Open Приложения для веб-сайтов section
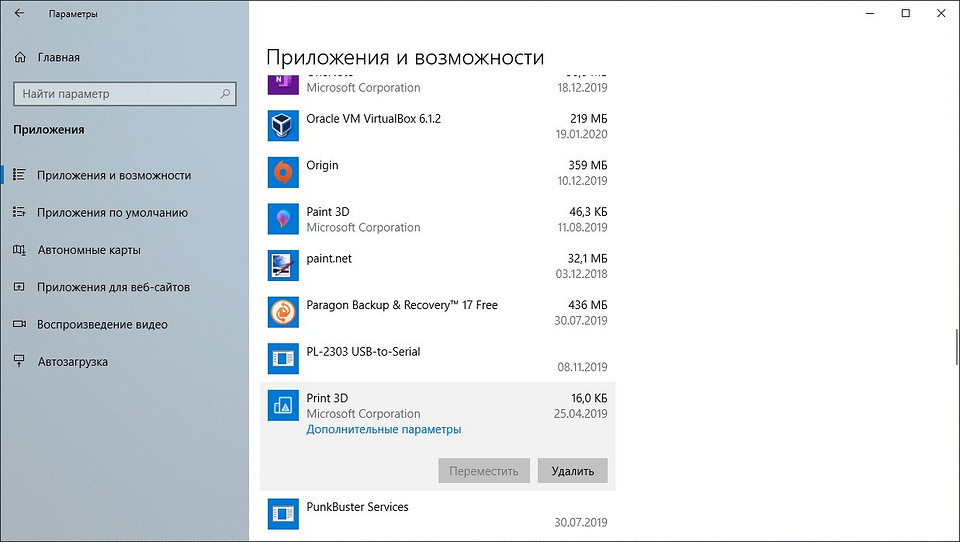 click(x=113, y=287)
